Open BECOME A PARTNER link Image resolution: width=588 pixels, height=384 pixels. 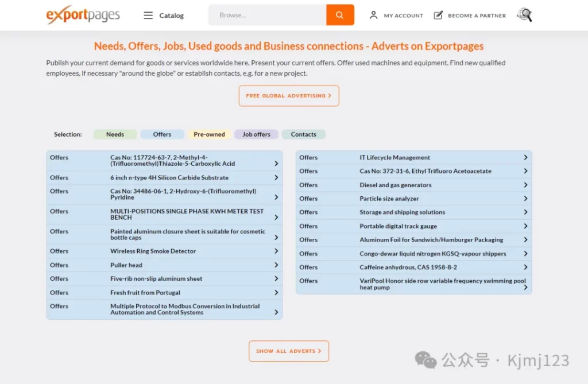click(x=477, y=15)
